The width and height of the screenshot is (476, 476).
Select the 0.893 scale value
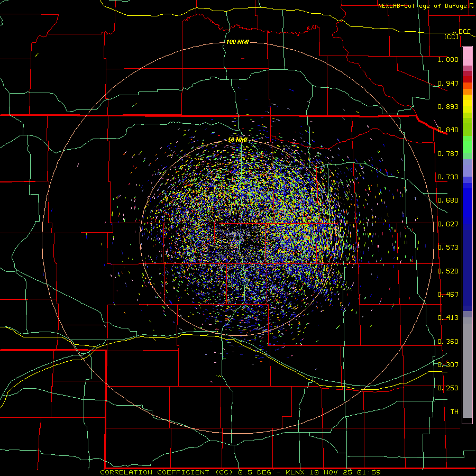point(448,106)
